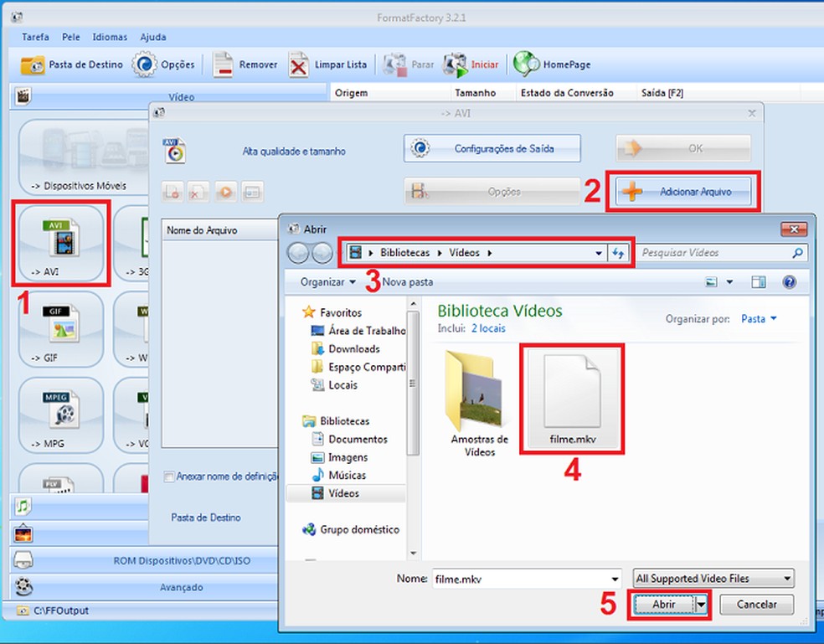The height and width of the screenshot is (644, 824).
Task: Open the Pele menu
Action: (71, 37)
